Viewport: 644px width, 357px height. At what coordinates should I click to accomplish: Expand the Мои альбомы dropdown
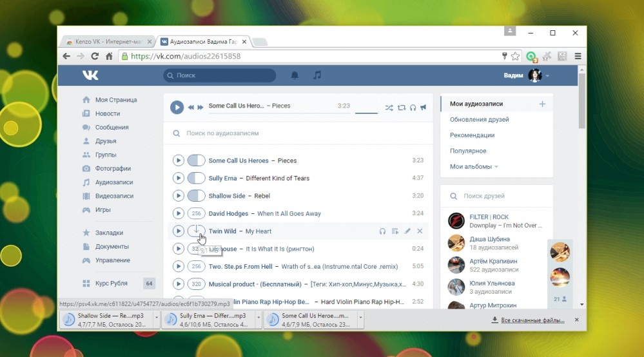pos(474,167)
